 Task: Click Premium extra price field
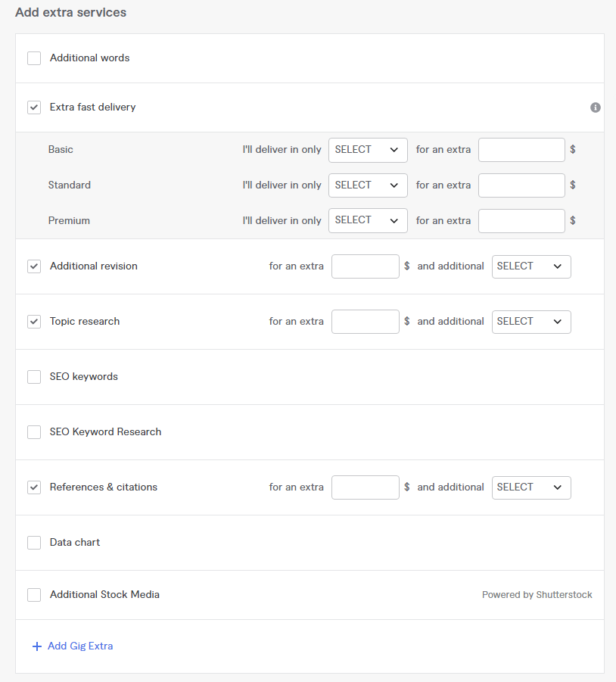coord(521,221)
